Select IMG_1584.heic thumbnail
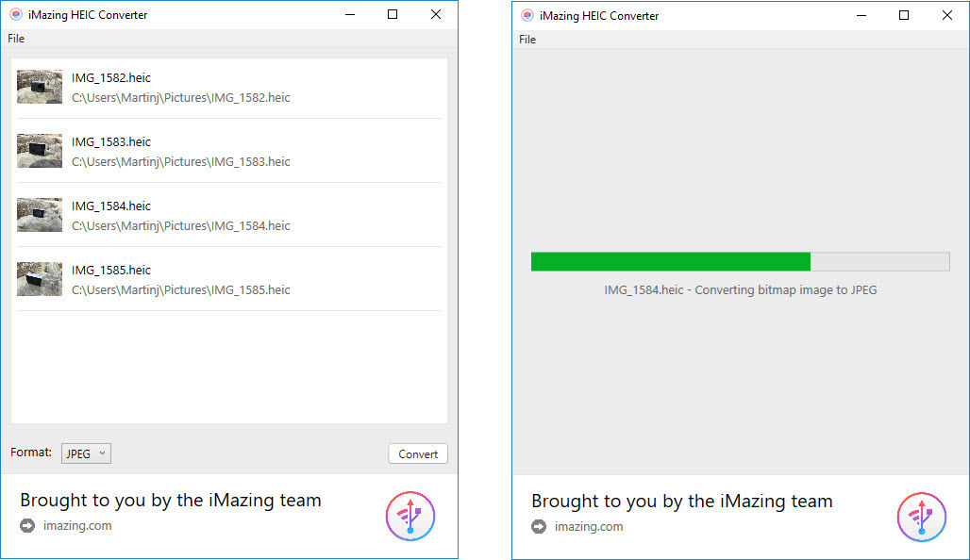The width and height of the screenshot is (970, 560). point(40,215)
